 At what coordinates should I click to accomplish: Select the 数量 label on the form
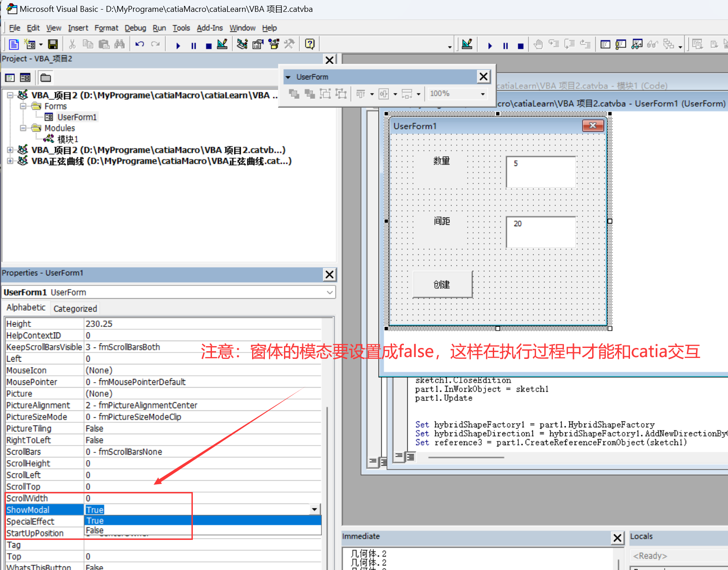[441, 161]
